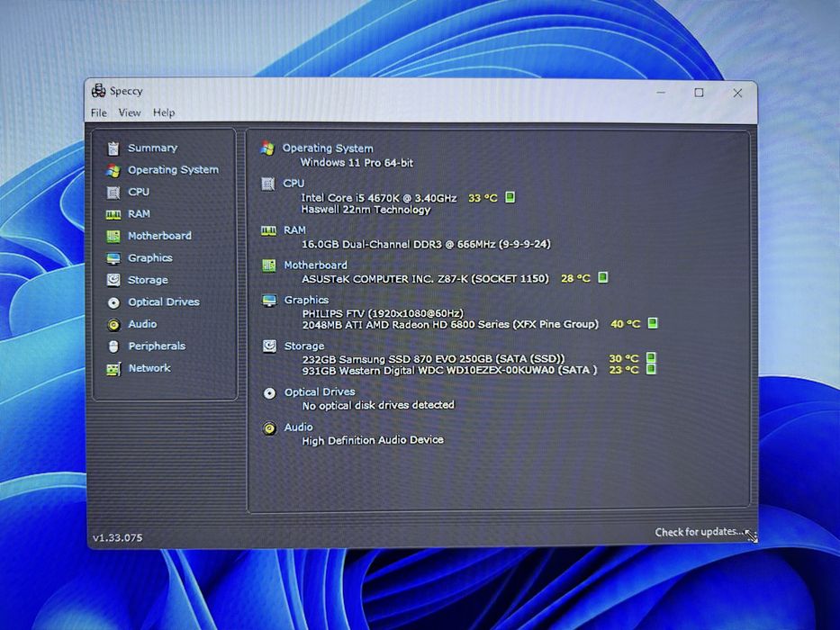Click the CPU icon in summary panel
This screenshot has height=630, width=840.
point(268,184)
